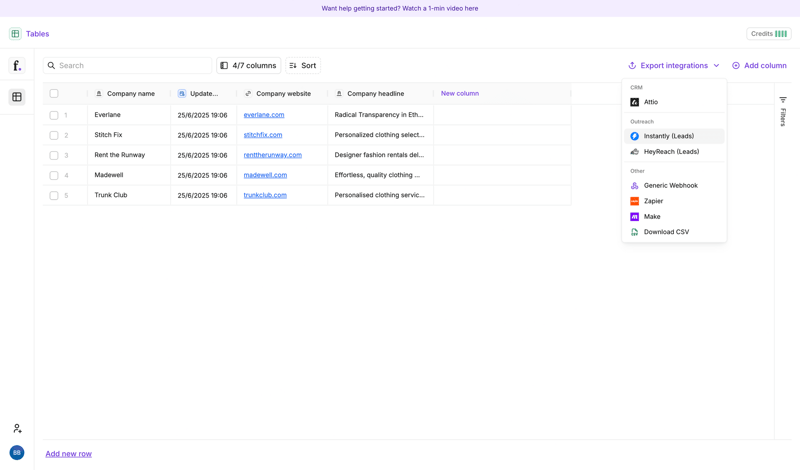Select the table view icon in sidebar

(x=17, y=97)
